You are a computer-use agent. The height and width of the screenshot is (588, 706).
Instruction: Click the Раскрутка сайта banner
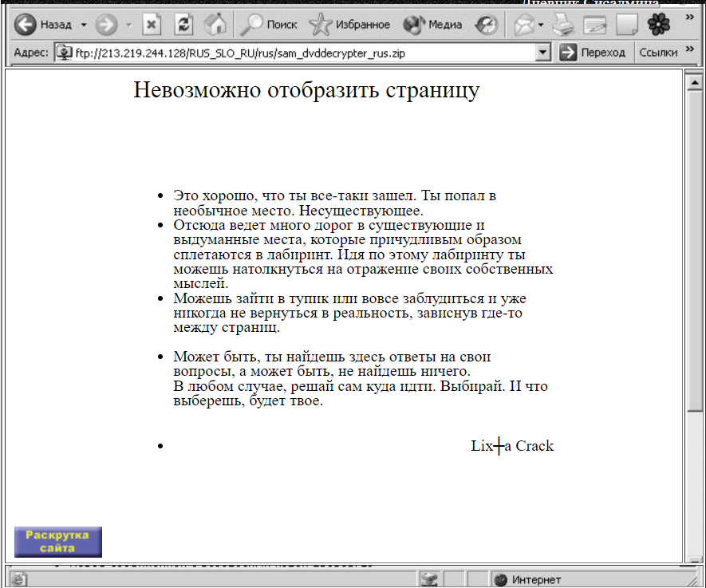(57, 542)
